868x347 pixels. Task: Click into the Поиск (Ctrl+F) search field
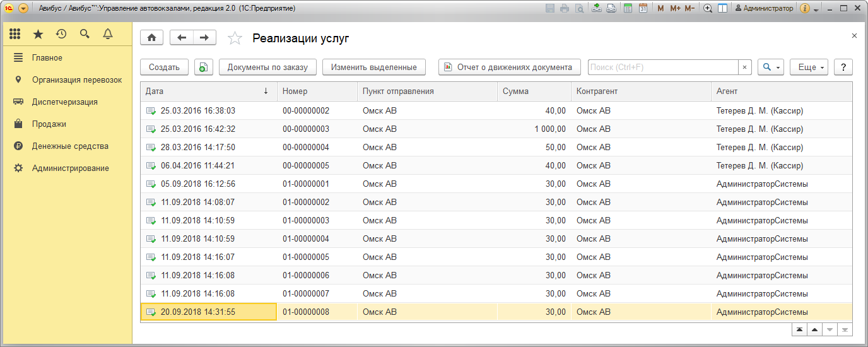point(662,68)
